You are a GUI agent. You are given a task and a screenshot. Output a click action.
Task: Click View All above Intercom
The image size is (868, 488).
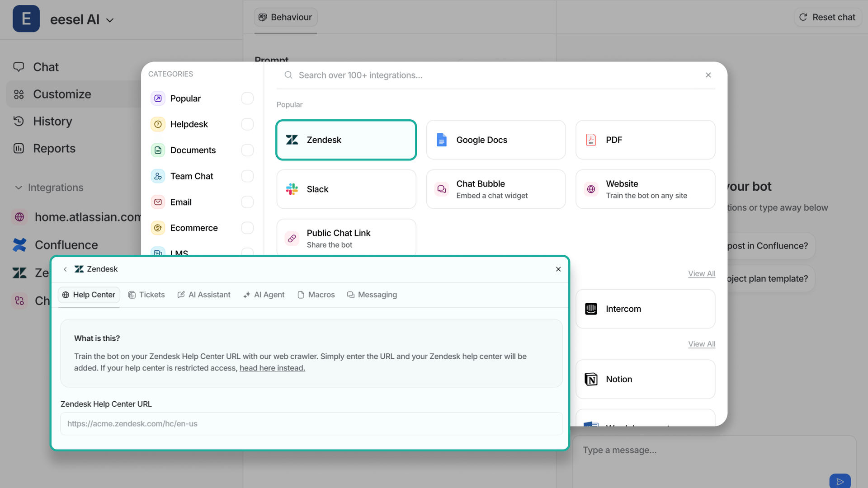click(x=702, y=273)
